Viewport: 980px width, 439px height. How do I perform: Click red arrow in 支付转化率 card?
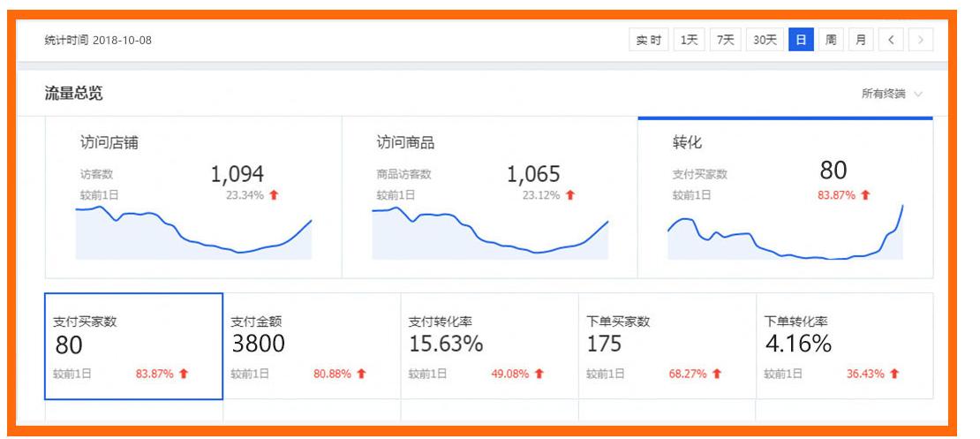pos(539,374)
